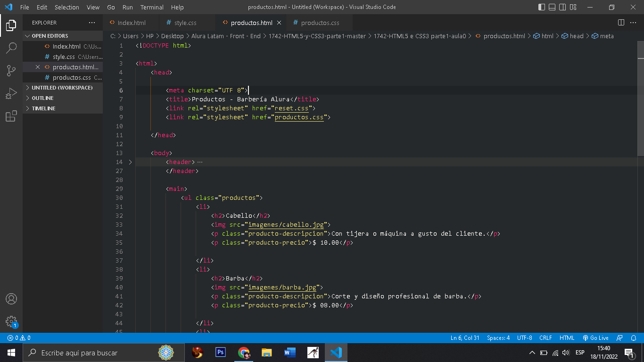Open the Terminal menu
Viewport: 644px width, 362px height.
pos(152,7)
